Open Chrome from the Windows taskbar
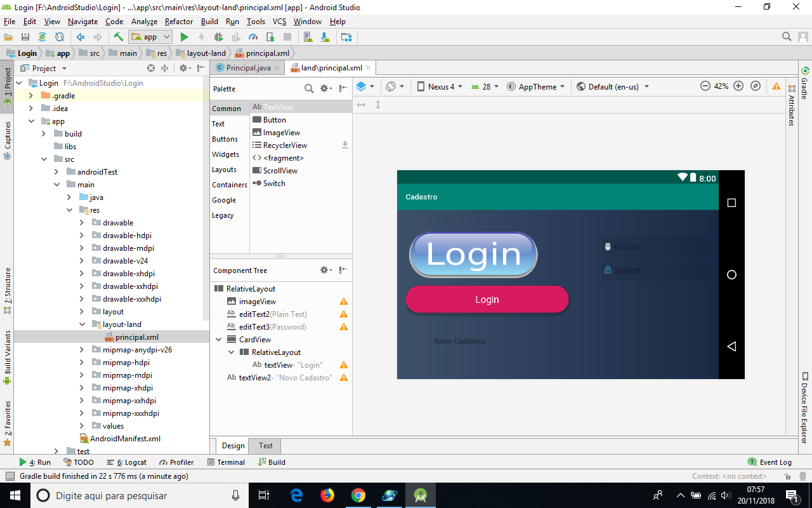Screen dimensions: 812x508 point(358,495)
